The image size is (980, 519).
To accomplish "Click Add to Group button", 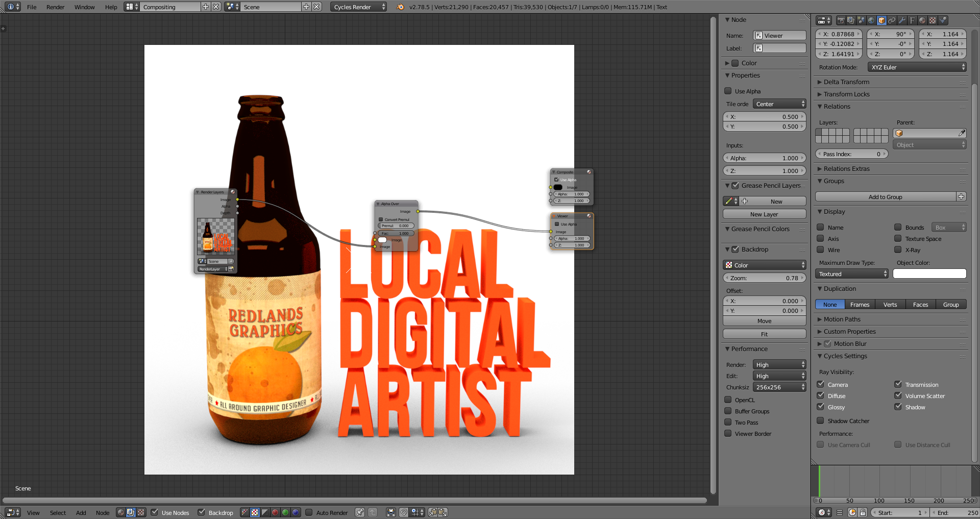I will point(886,197).
